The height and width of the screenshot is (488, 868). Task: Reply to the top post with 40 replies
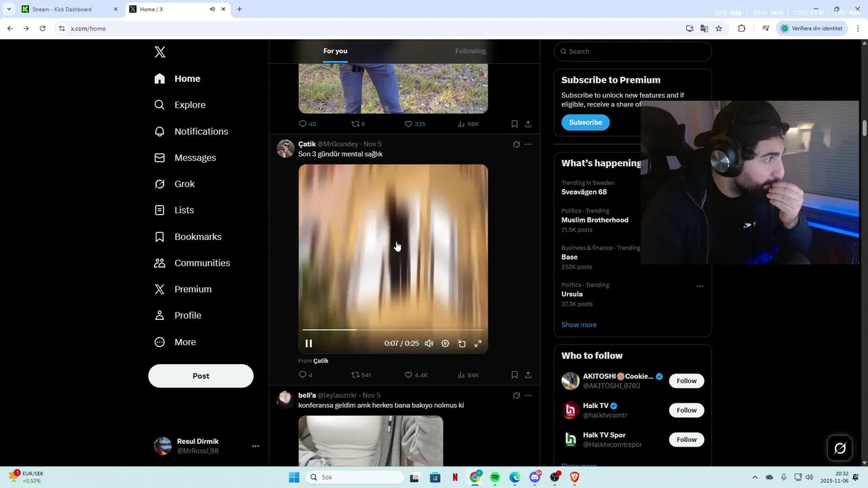coord(302,124)
